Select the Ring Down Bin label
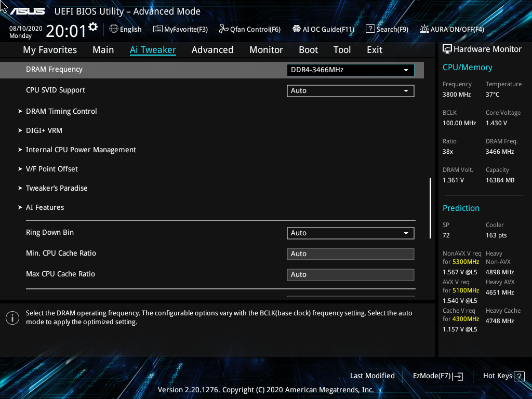The image size is (532, 399). tap(50, 232)
